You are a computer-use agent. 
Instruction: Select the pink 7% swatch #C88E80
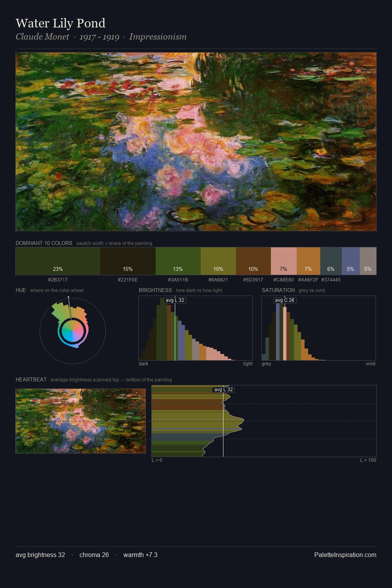(x=284, y=261)
